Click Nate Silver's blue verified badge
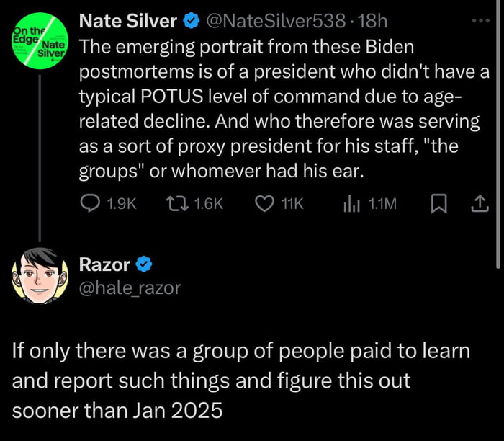Screen dimensions: 504x441 (x=192, y=22)
